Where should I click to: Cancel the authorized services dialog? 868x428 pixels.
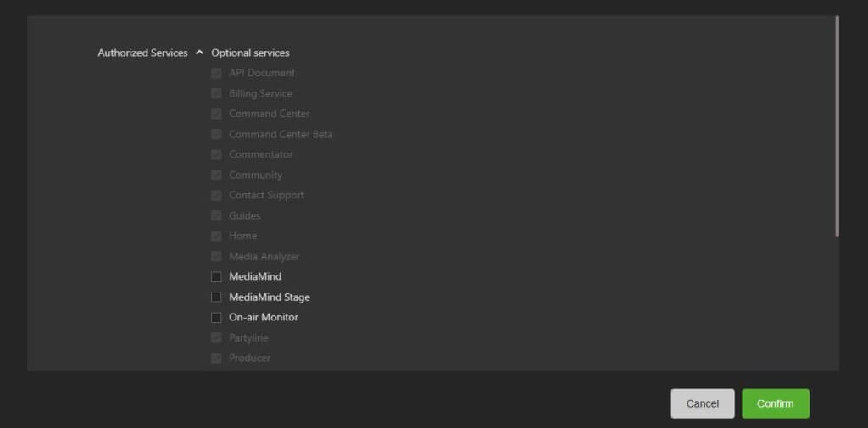pyautogui.click(x=702, y=403)
